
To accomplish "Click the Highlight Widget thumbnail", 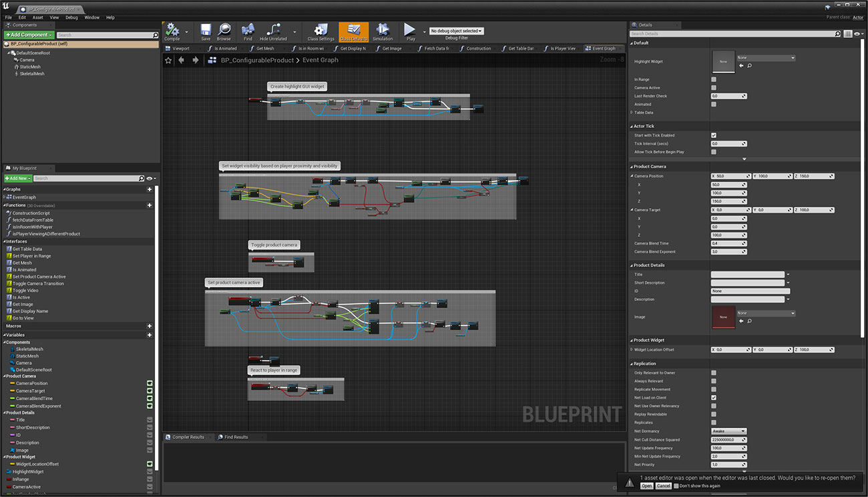I will point(723,61).
